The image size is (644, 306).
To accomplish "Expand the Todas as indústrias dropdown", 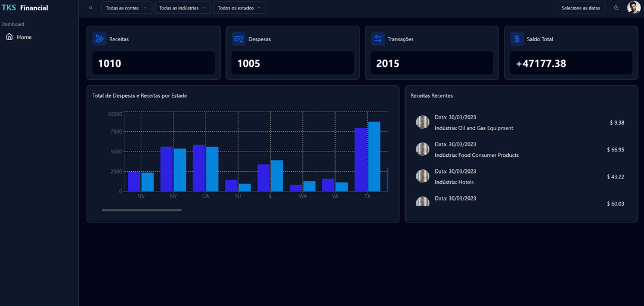I will point(182,8).
